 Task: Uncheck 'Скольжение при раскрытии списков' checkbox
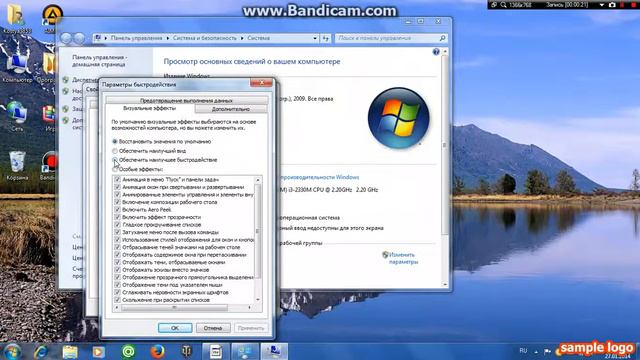coord(117,300)
